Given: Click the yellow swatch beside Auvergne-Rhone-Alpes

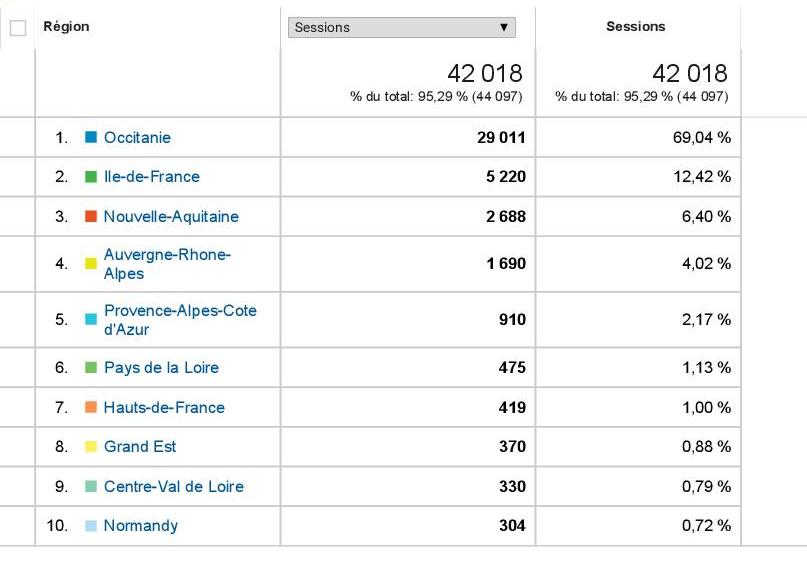Looking at the screenshot, I should coord(90,264).
